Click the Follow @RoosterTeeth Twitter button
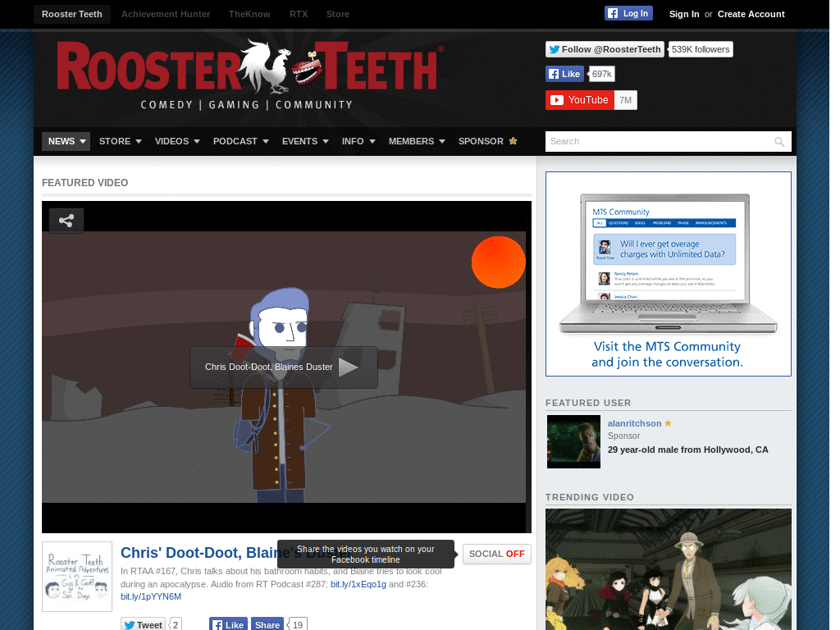Viewport: 840px width, 630px height. (605, 49)
